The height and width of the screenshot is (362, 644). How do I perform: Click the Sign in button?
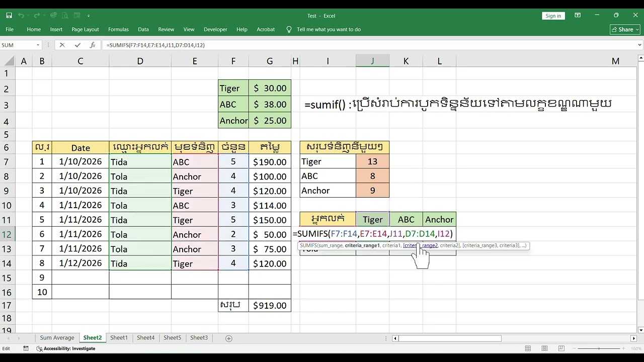tap(553, 16)
